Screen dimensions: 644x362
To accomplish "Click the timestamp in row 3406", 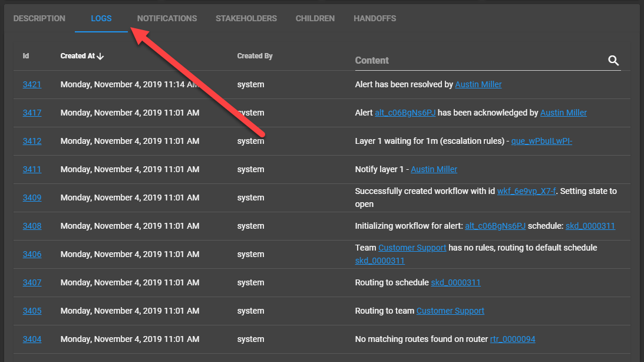I will (x=130, y=255).
